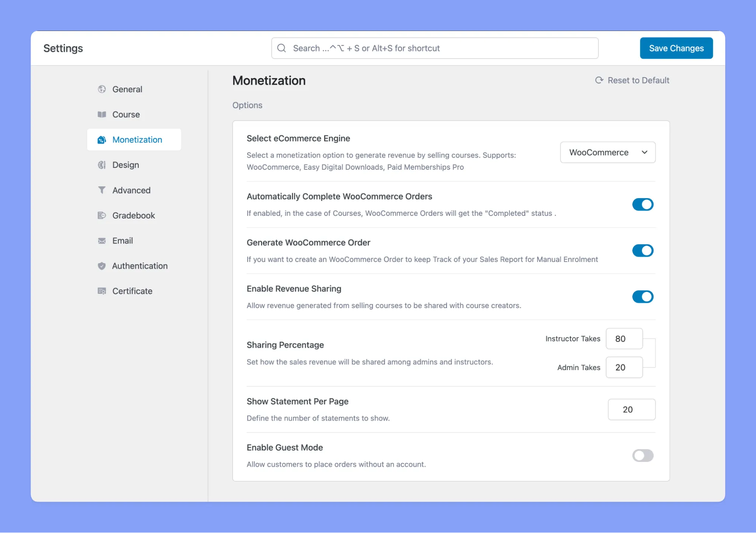Click the Options section label
The height and width of the screenshot is (533, 756).
(247, 105)
